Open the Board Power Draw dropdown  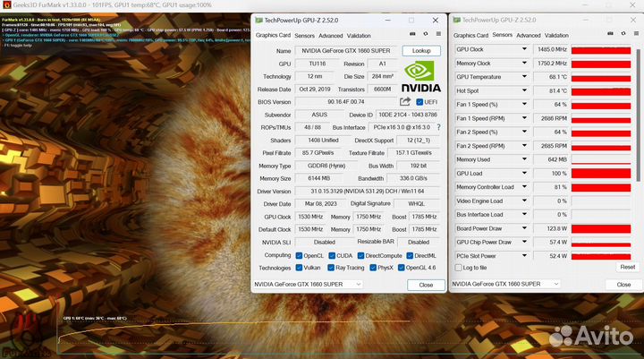pos(524,228)
